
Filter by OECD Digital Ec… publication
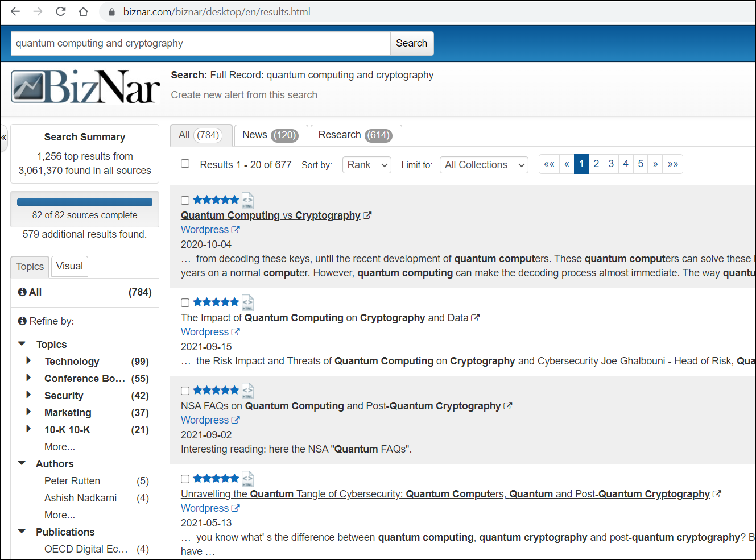(x=86, y=549)
